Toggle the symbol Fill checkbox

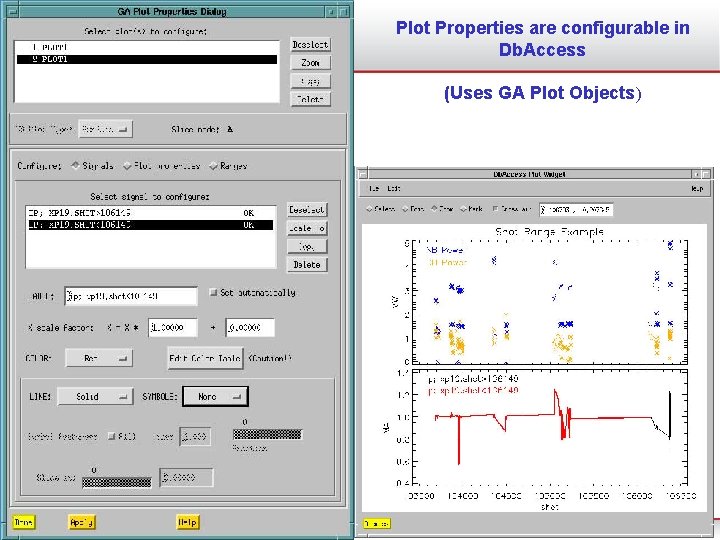click(112, 436)
